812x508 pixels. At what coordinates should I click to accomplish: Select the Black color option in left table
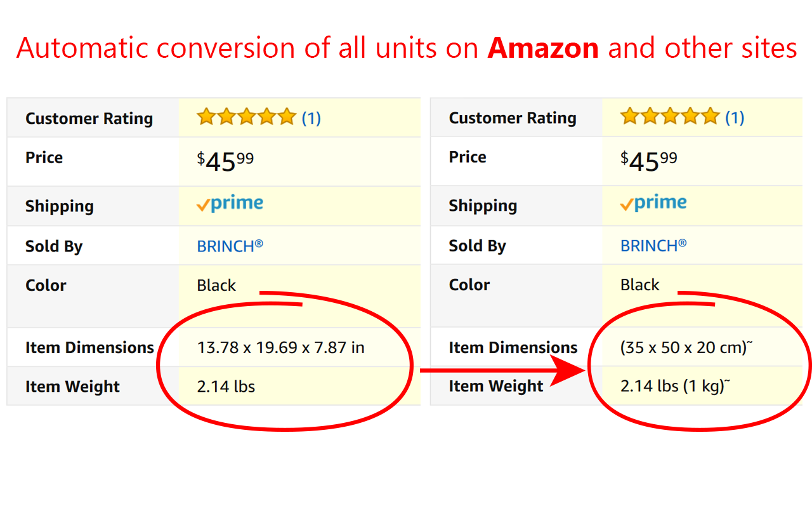(x=216, y=285)
